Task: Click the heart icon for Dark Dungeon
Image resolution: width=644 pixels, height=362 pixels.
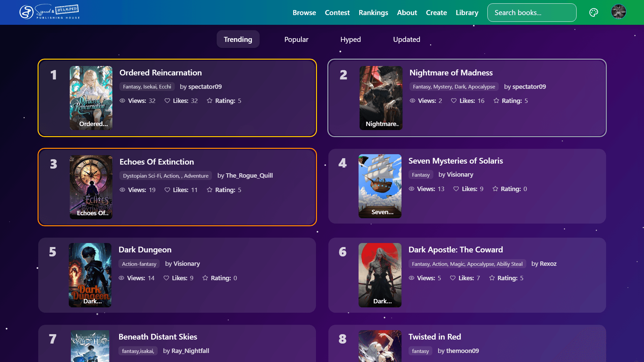Action: click(x=166, y=278)
